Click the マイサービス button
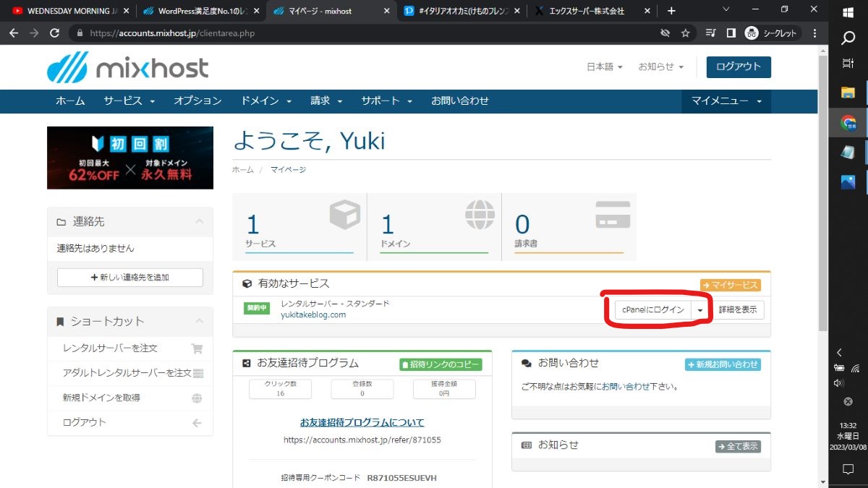The image size is (868, 488). coord(731,285)
